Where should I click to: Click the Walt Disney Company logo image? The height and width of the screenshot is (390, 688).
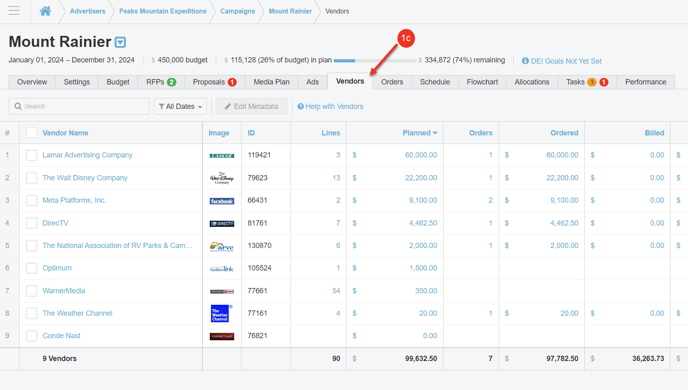click(222, 178)
